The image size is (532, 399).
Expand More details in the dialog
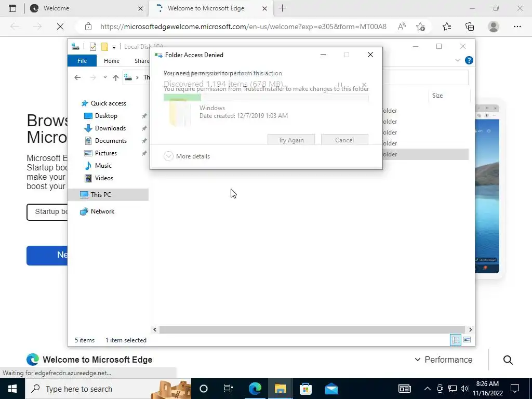[x=187, y=156]
